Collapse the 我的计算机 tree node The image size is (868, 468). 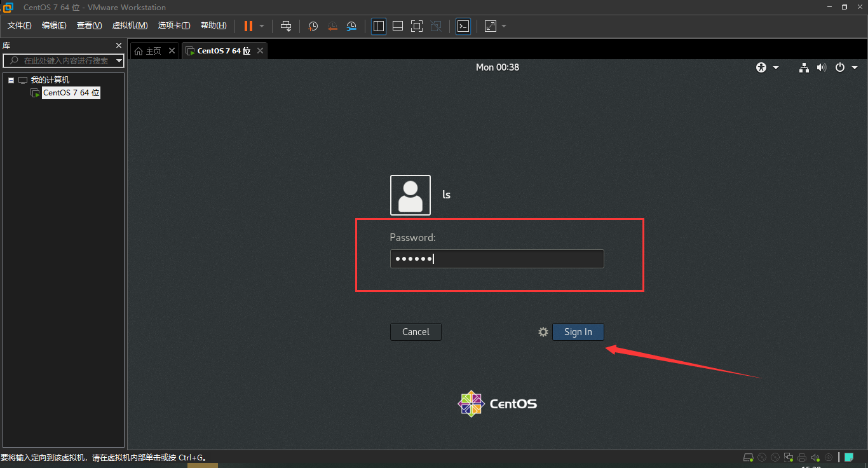11,81
